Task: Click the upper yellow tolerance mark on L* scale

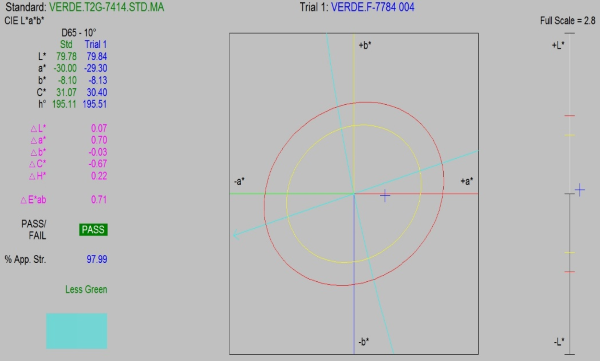Action: 570,135
